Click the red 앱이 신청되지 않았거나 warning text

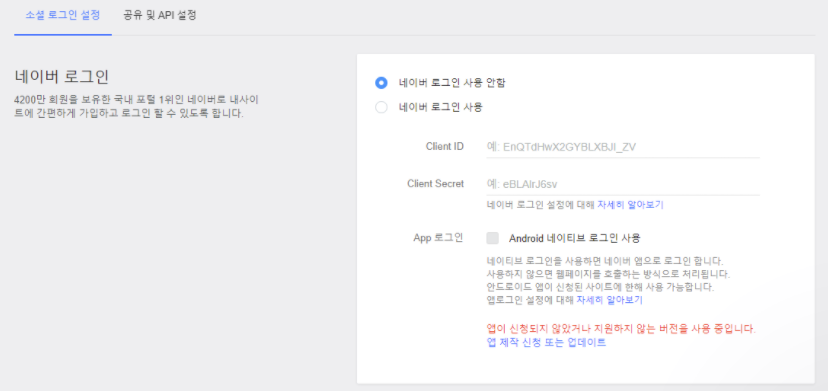coord(621,329)
